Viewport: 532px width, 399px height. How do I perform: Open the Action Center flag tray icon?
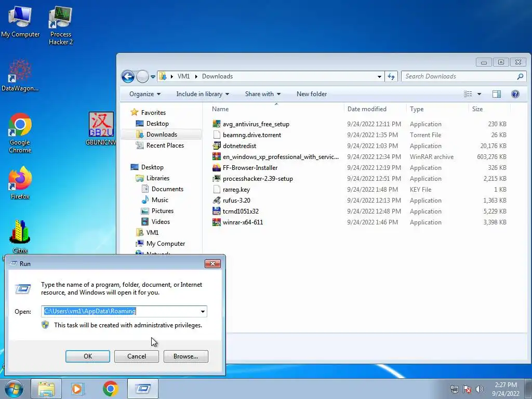click(x=467, y=389)
